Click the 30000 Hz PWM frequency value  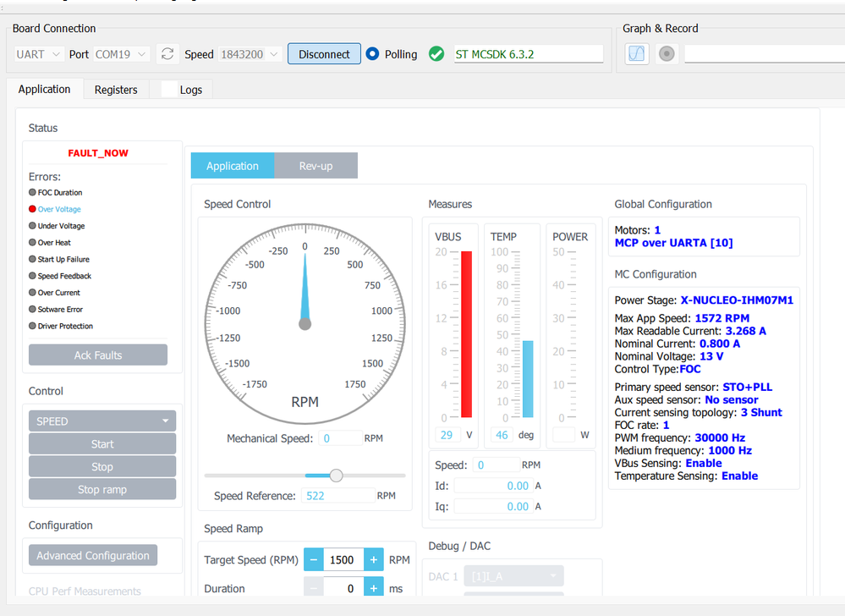[720, 437]
